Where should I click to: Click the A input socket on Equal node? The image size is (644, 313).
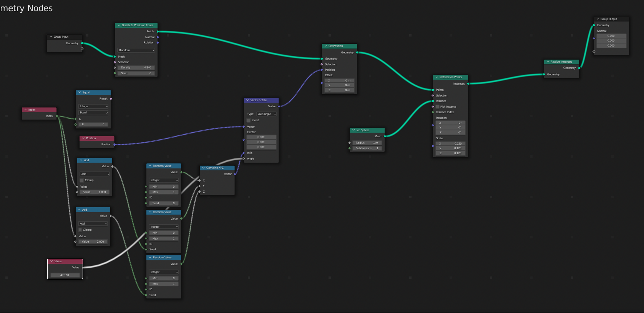point(75,119)
